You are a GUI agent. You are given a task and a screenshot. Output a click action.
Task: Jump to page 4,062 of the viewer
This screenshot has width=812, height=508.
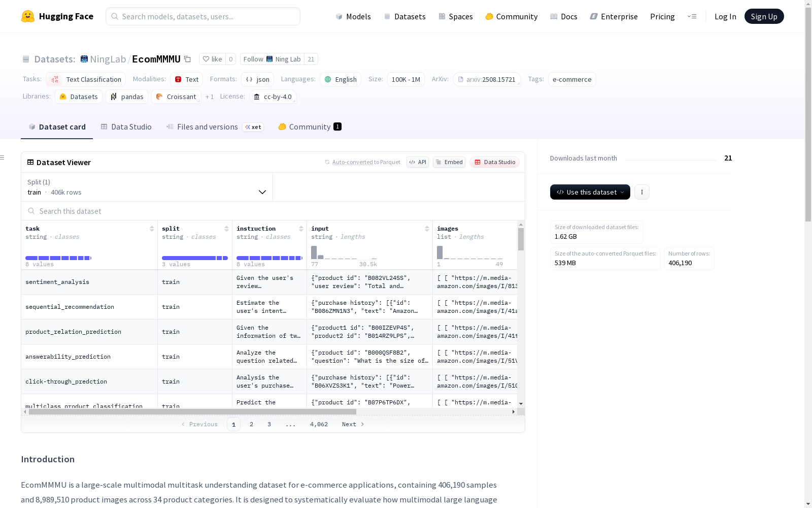tap(319, 424)
